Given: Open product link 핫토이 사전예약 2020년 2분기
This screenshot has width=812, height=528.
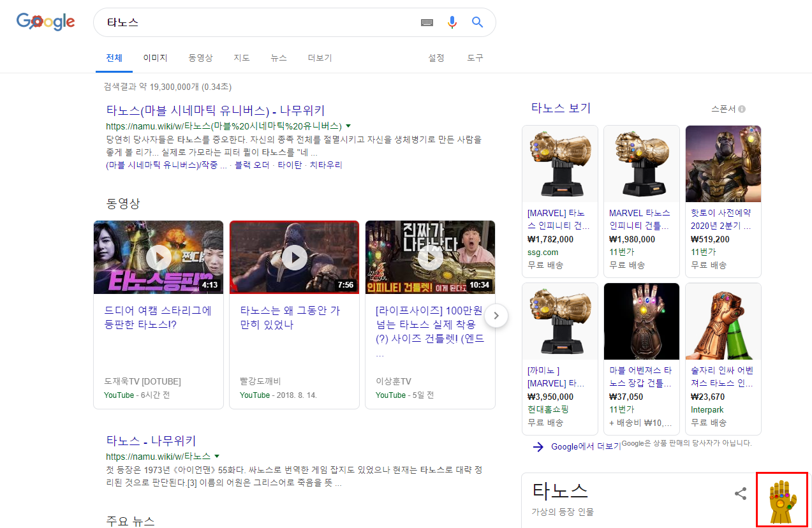Looking at the screenshot, I should [x=721, y=219].
